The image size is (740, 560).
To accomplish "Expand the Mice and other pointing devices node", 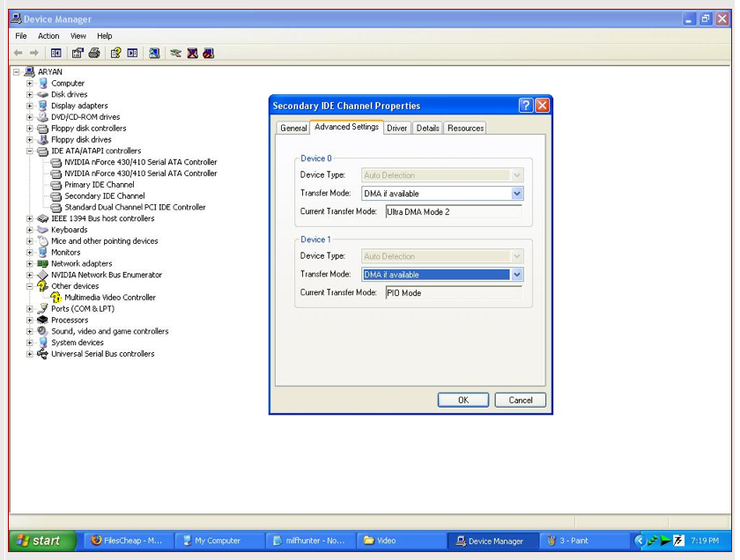I will (30, 240).
